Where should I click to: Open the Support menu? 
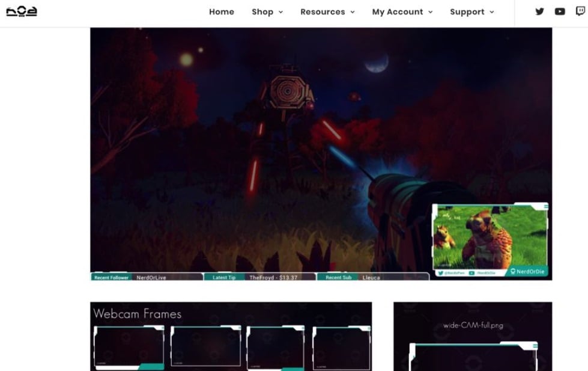click(x=472, y=11)
